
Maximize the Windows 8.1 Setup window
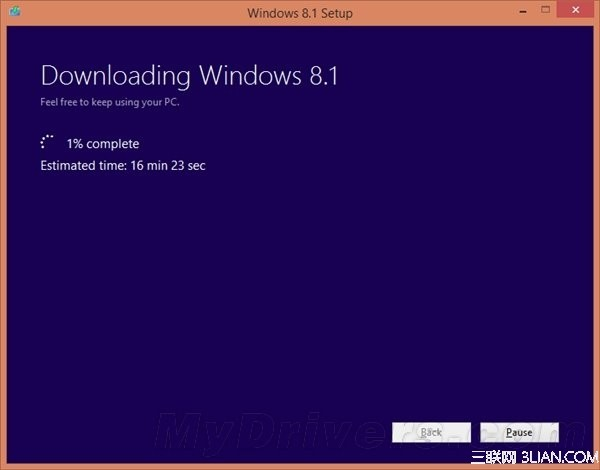pyautogui.click(x=546, y=10)
